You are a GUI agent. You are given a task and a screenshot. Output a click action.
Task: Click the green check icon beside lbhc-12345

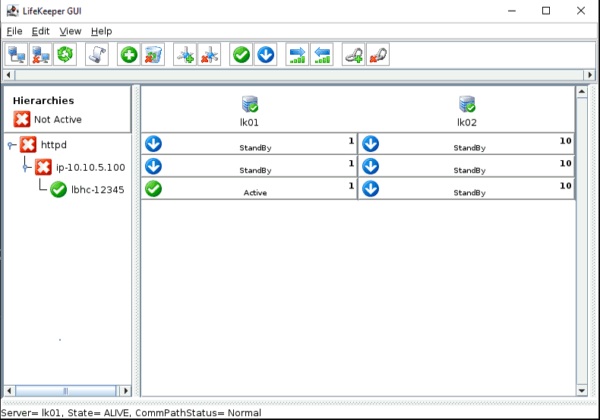[59, 189]
